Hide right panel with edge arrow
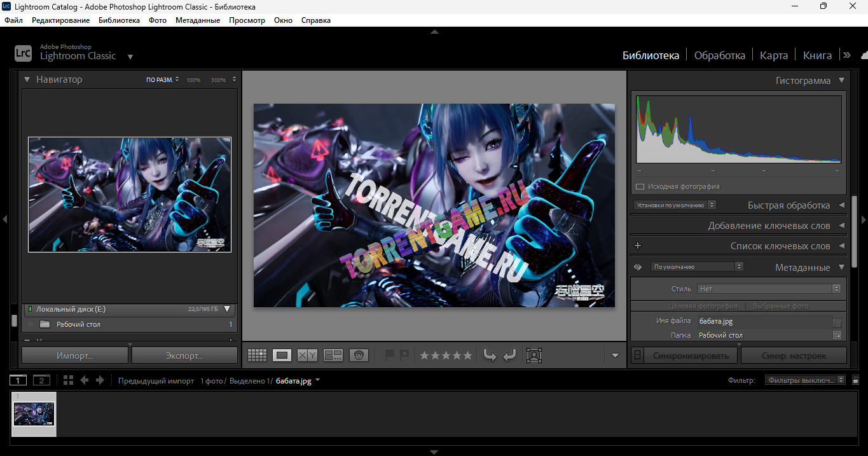The image size is (868, 456). 864,219
